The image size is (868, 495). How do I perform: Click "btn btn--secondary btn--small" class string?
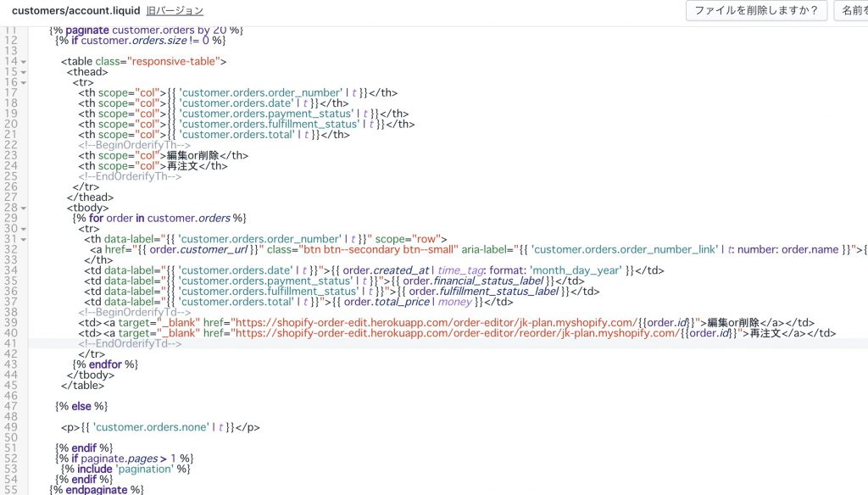(379, 250)
